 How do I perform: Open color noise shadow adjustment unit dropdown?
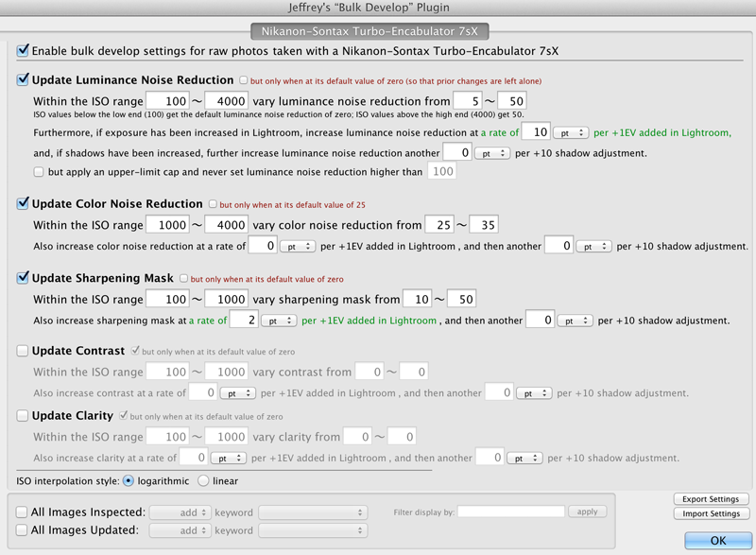pos(594,247)
